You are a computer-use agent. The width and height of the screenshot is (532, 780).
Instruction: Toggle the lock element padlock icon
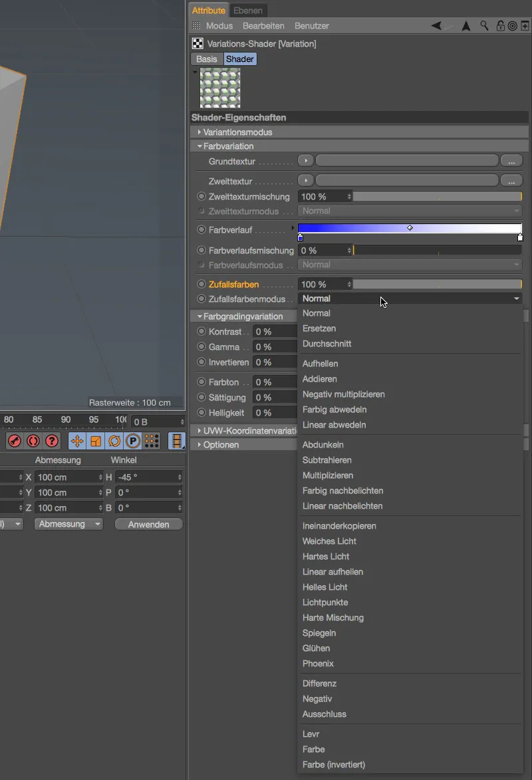click(500, 25)
